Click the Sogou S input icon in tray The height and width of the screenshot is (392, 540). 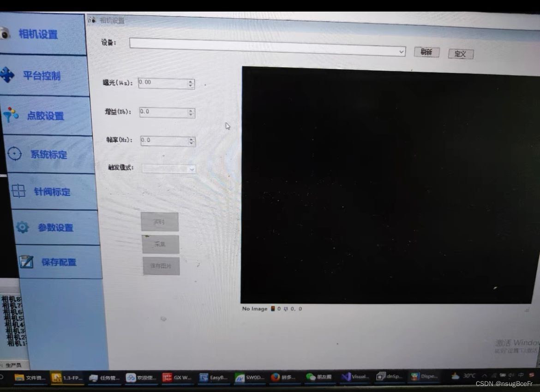531,374
